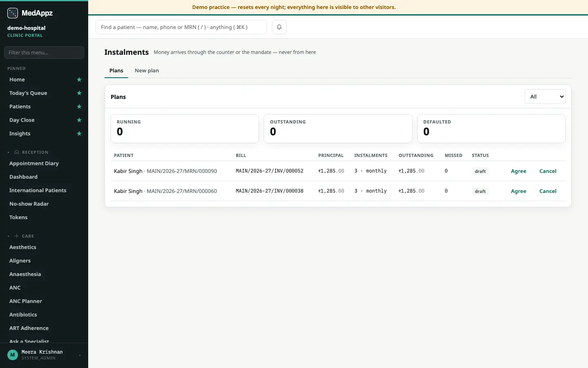Click the Outstanding summary card

[x=338, y=128]
